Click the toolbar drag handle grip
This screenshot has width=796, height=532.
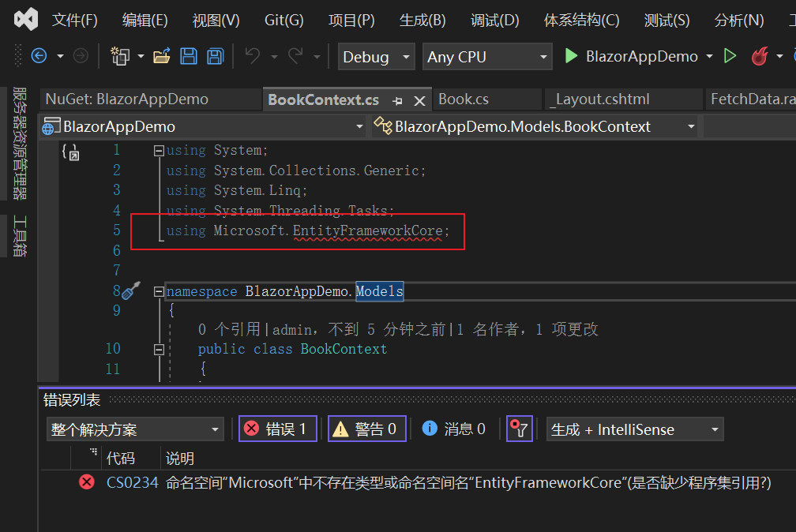point(18,56)
